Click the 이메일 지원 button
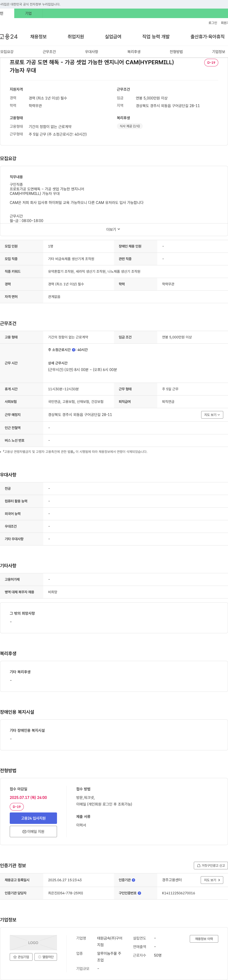Viewport: 228px width, 980px height. (33, 832)
